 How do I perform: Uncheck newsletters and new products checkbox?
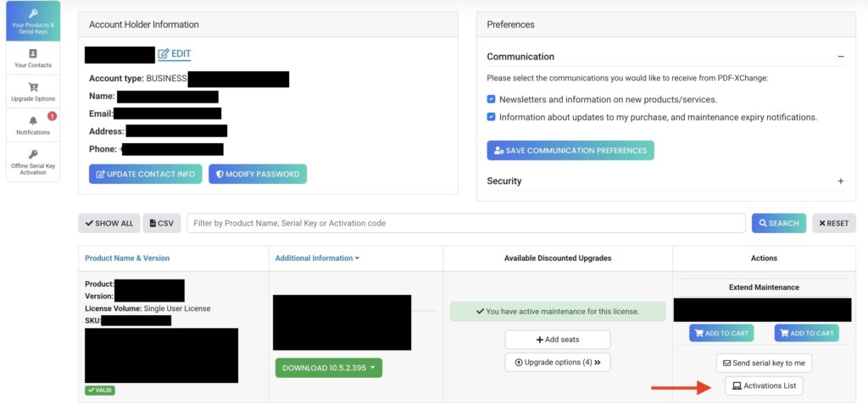pyautogui.click(x=491, y=100)
